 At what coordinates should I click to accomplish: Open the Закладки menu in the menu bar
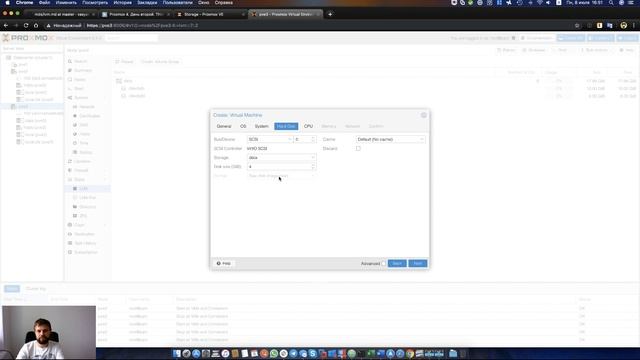point(147,3)
